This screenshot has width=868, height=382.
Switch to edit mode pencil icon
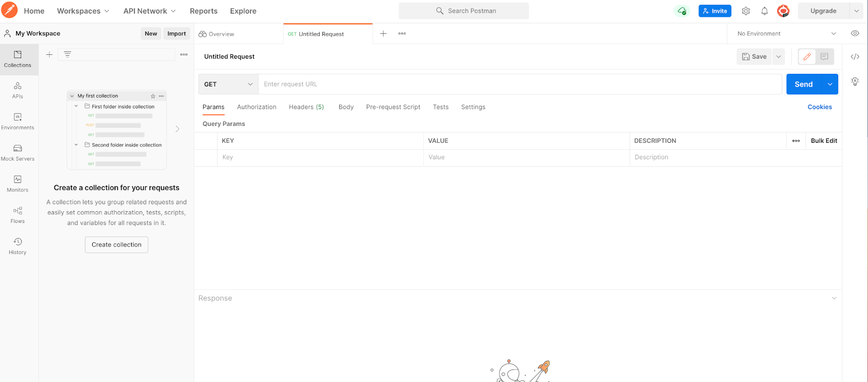(807, 56)
